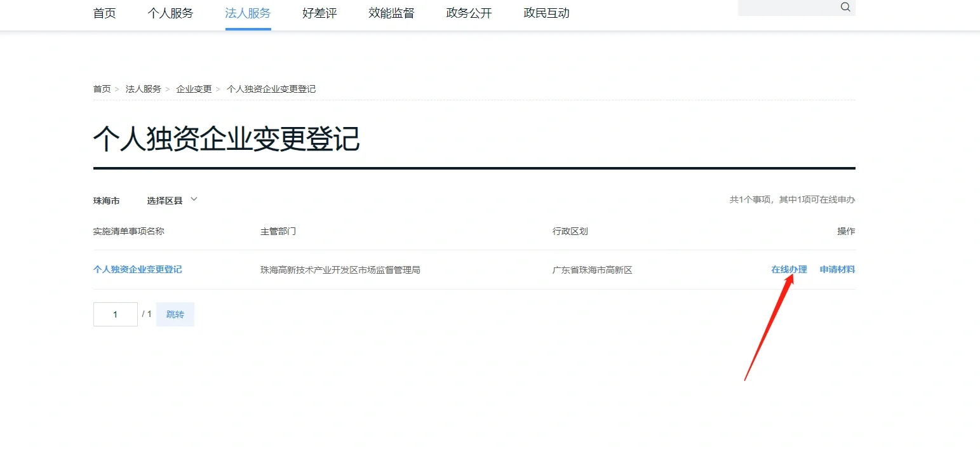Click the 法人服务 breadcrumb link

tap(143, 89)
